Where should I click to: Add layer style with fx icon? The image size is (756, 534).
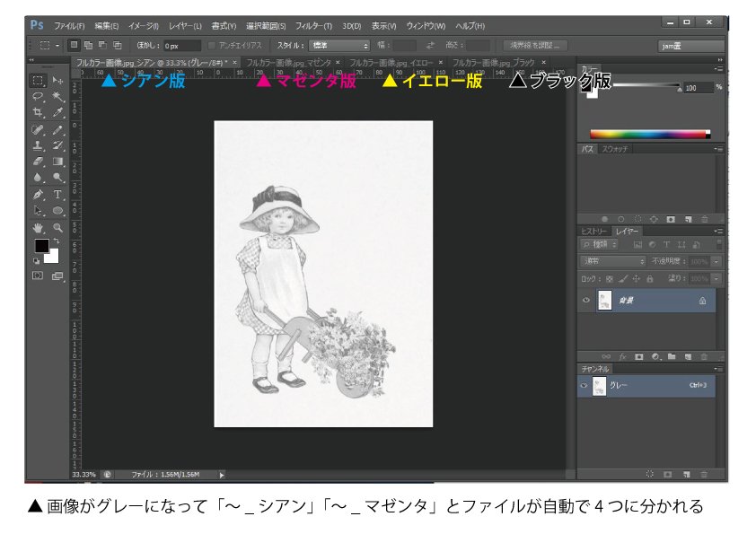622,356
